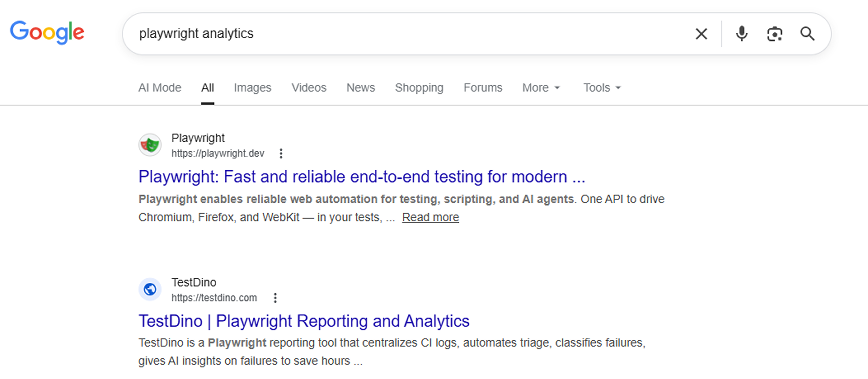868x379 pixels.
Task: Click the TestDino globe favicon
Action: 150,289
